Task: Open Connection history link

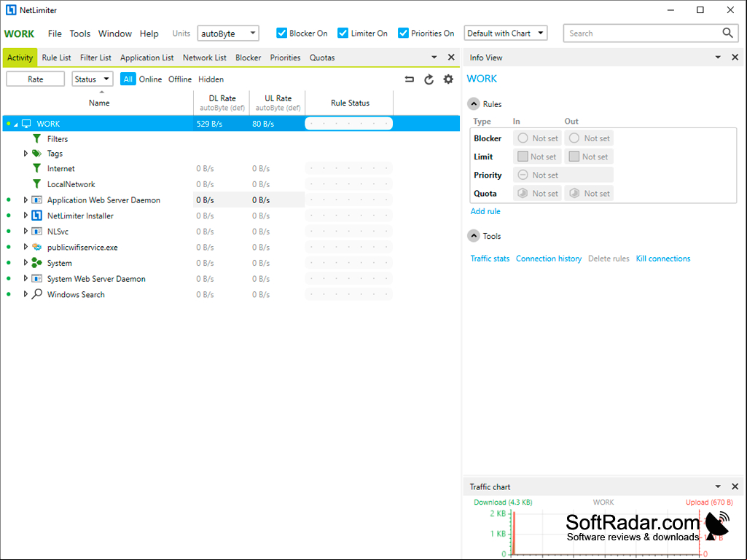Action: [549, 258]
